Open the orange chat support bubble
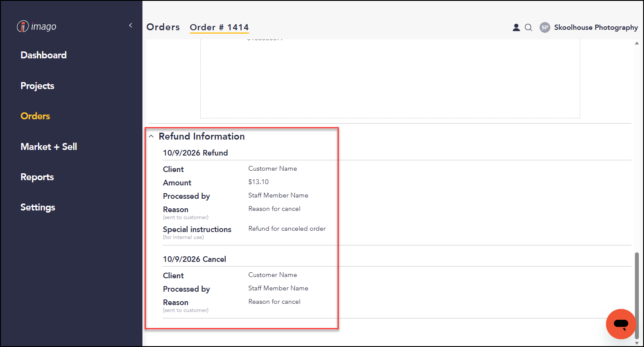The height and width of the screenshot is (347, 644). 621,324
